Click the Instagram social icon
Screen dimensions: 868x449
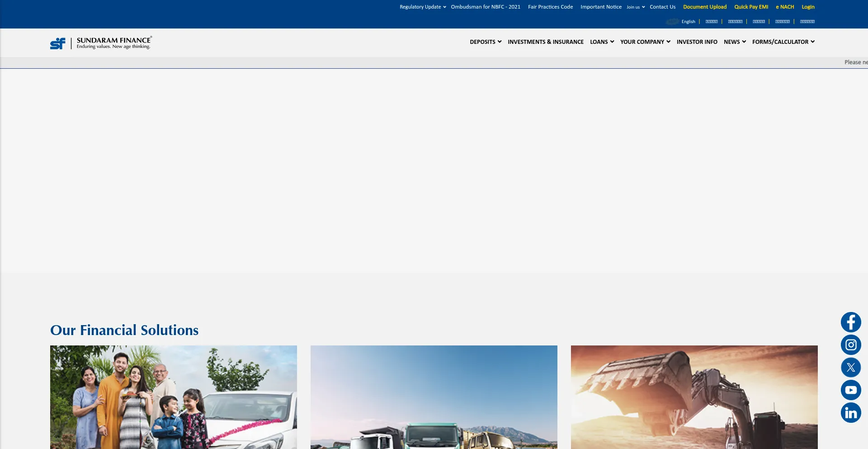[851, 345]
